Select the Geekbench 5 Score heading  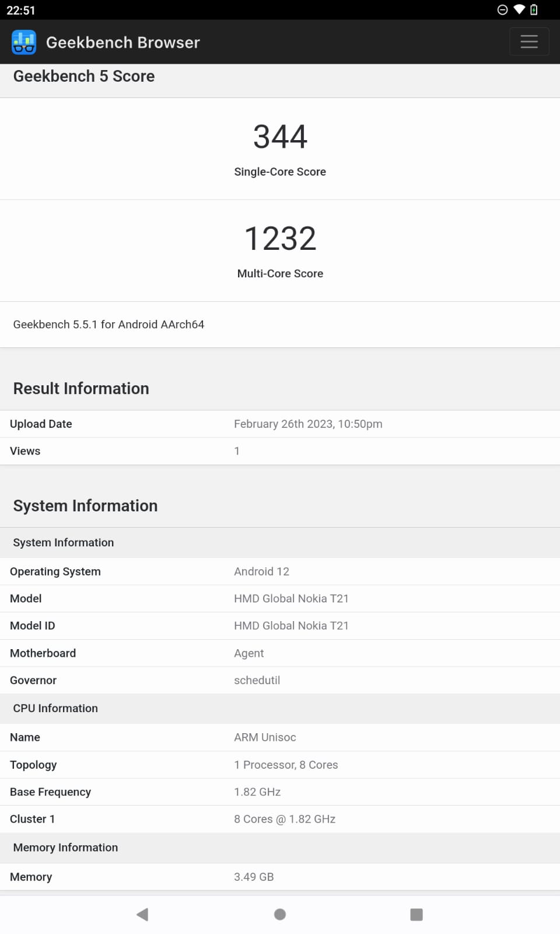(84, 76)
